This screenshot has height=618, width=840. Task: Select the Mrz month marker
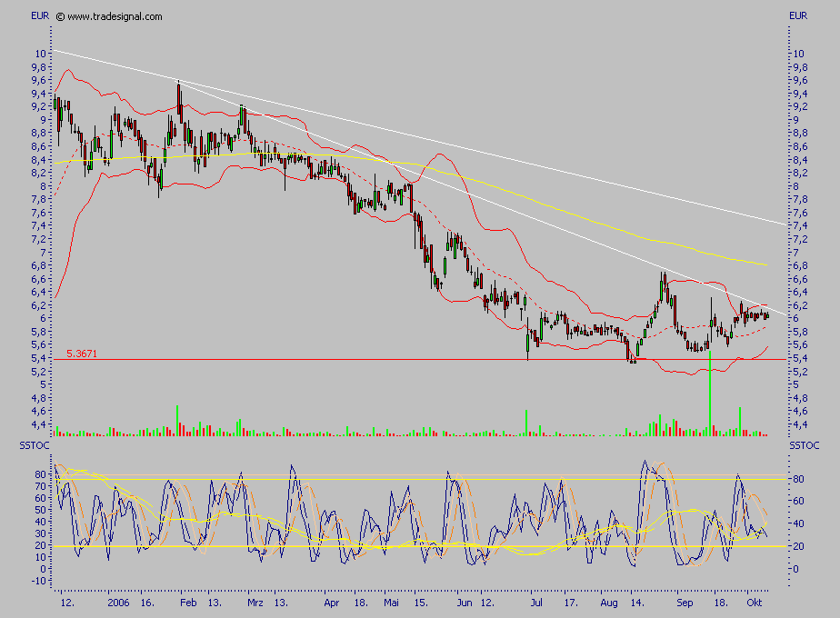[x=256, y=602]
